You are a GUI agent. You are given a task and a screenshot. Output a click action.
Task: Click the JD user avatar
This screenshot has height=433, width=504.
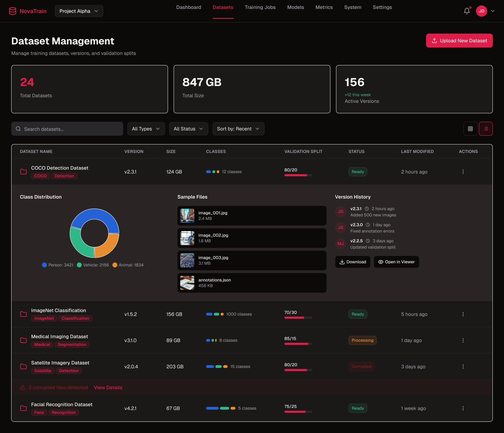tap(481, 11)
